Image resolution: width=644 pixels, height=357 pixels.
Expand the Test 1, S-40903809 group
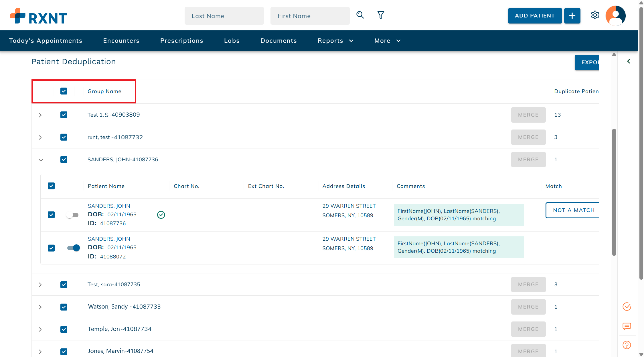pyautogui.click(x=40, y=115)
